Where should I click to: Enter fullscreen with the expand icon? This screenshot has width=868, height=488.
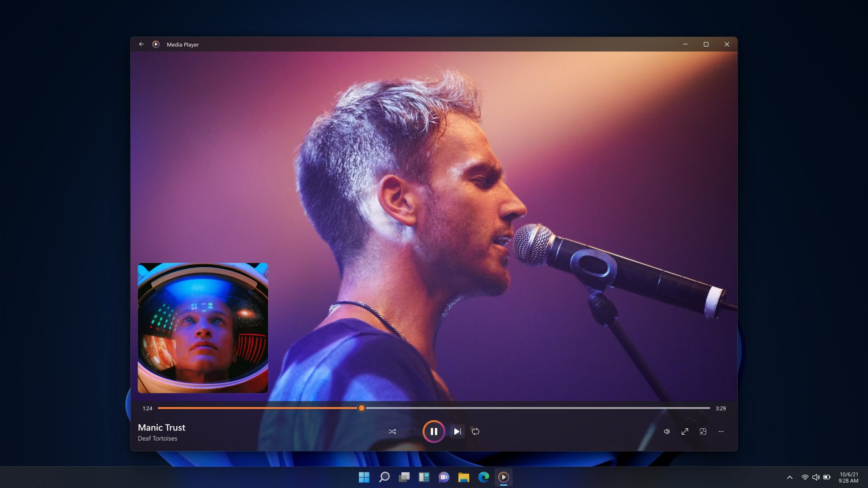coord(685,431)
